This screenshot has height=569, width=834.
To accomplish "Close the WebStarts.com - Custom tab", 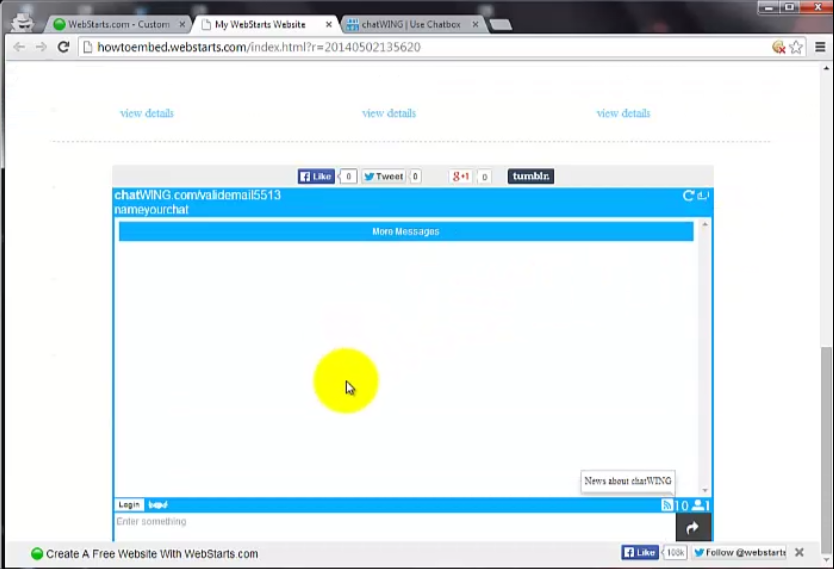I will coord(182,24).
